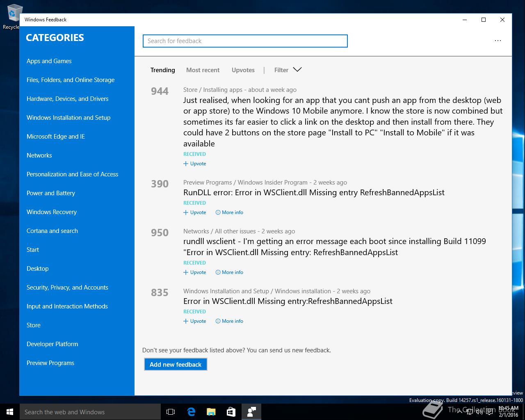
Task: Open the Store app from the taskbar
Action: tap(231, 412)
